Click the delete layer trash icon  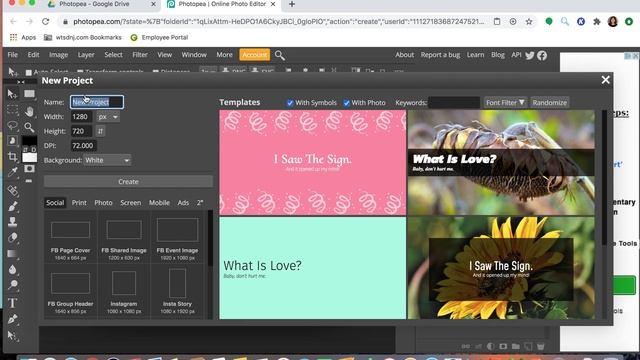click(541, 346)
